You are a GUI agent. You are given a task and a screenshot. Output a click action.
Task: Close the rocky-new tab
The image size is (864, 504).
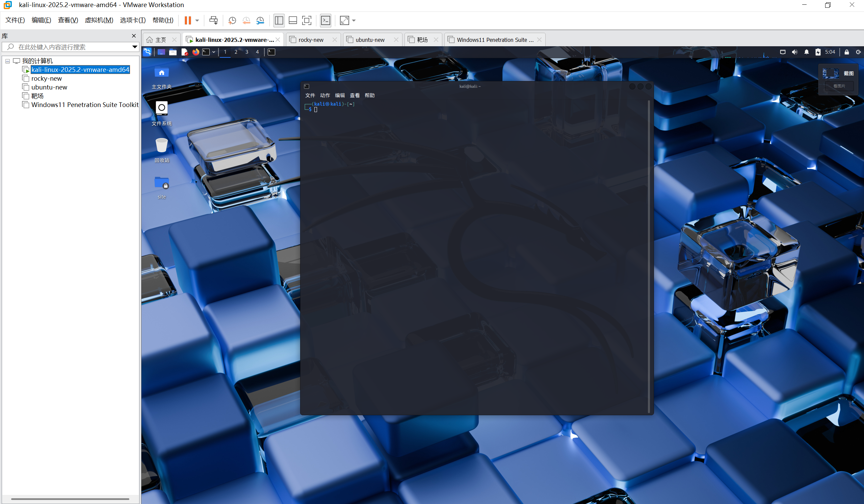tap(335, 40)
